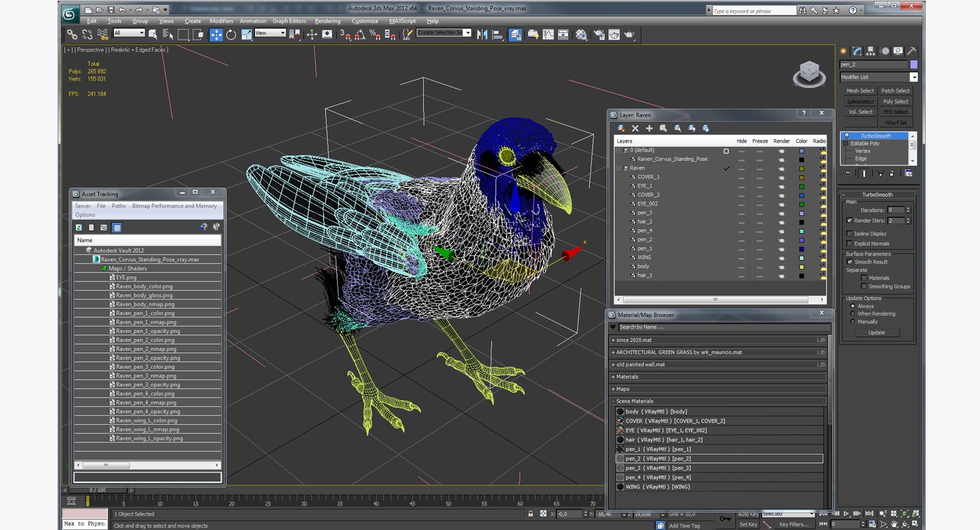This screenshot has height=530, width=980.
Task: Click Create New Layer icon in Layer dialog
Action: pyautogui.click(x=621, y=128)
